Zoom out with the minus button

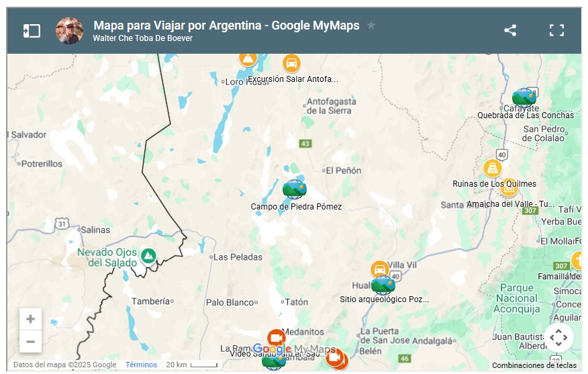click(x=30, y=341)
